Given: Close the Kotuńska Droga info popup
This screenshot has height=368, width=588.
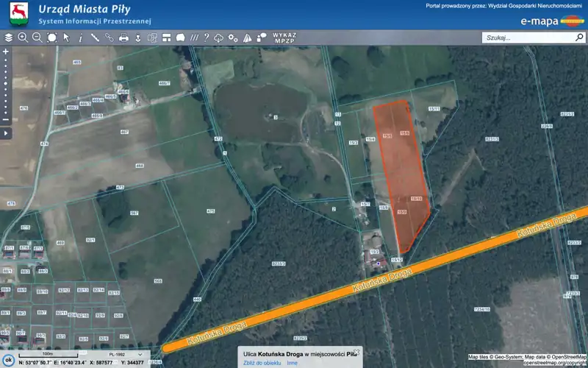Looking at the screenshot, I should pos(357,352).
